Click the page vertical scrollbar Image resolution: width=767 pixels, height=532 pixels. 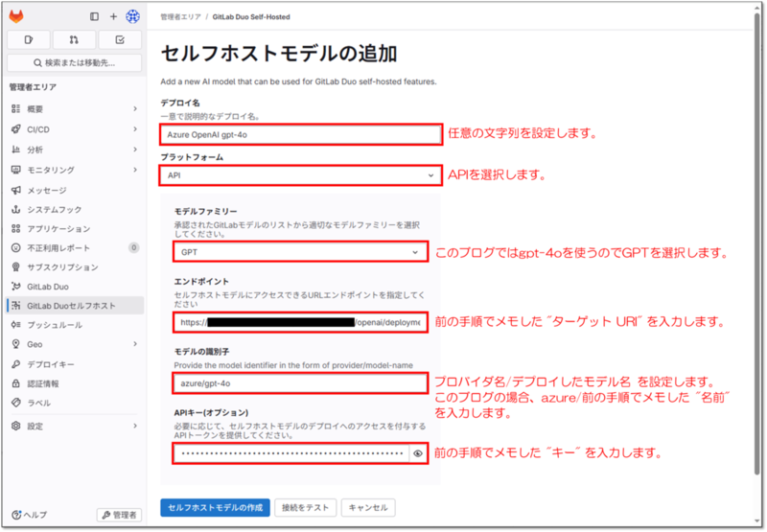click(x=757, y=244)
